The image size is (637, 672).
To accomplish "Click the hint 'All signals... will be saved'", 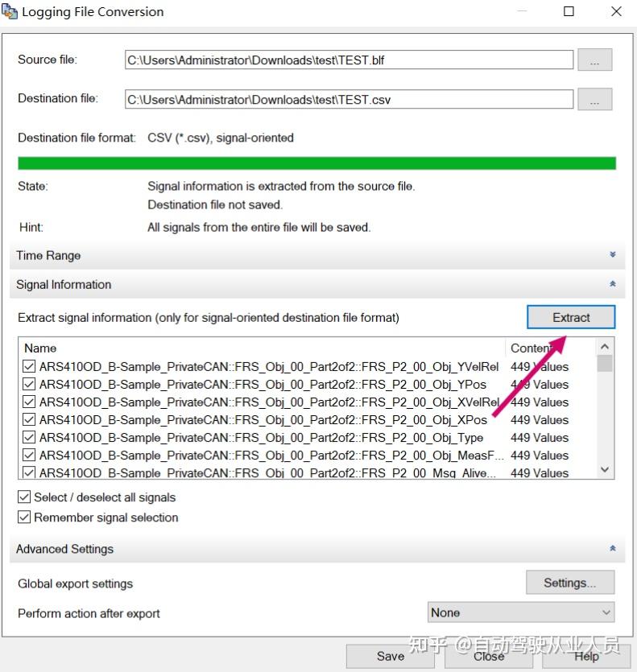I will [x=259, y=227].
